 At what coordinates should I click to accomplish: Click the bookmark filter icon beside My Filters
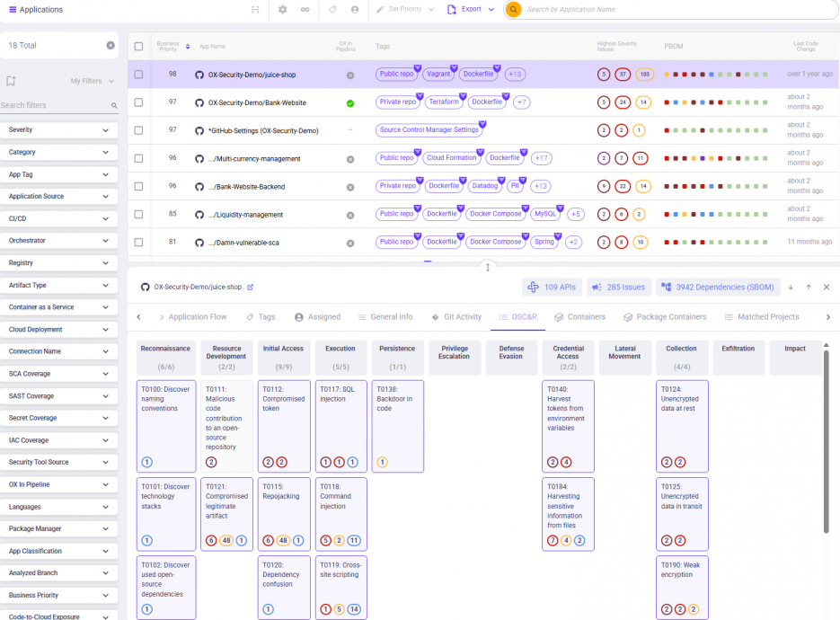[x=11, y=81]
